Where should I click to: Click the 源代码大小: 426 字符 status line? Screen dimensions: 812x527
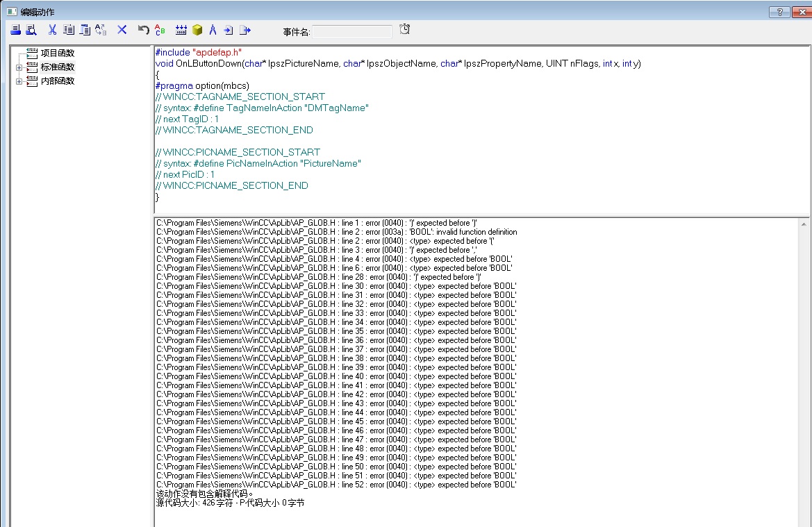coord(231,503)
